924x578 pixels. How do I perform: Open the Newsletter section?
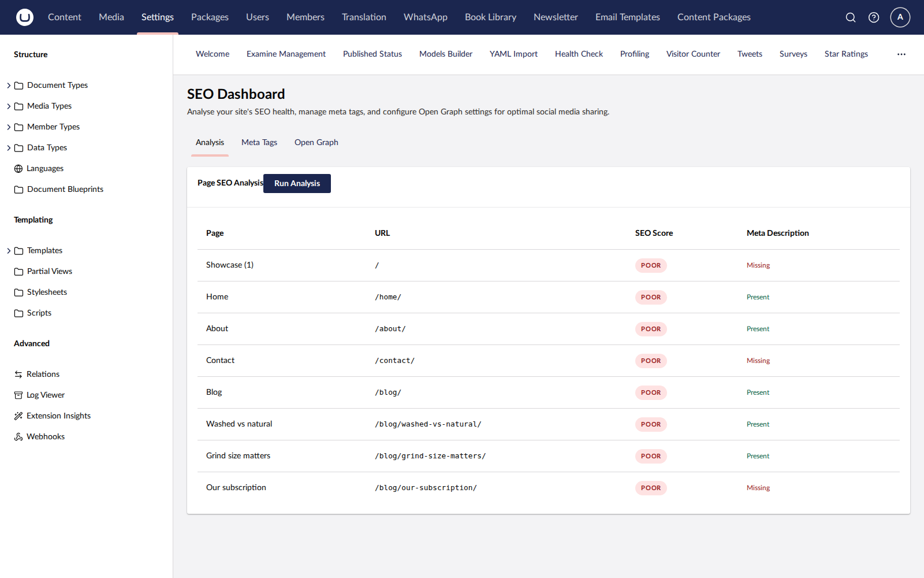click(x=556, y=17)
